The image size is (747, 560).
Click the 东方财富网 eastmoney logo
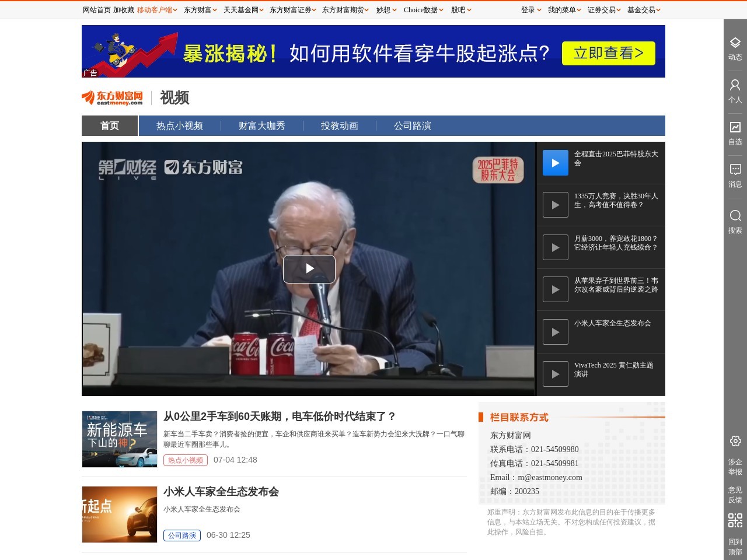click(x=113, y=97)
